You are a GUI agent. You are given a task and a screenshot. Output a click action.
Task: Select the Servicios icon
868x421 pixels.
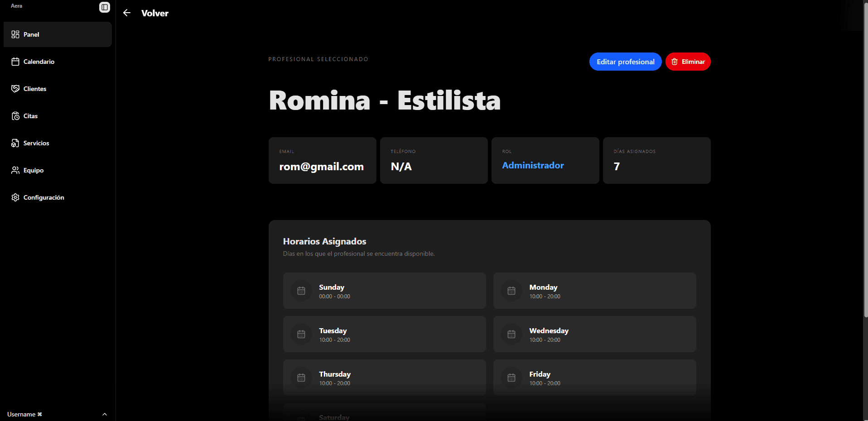pos(15,143)
